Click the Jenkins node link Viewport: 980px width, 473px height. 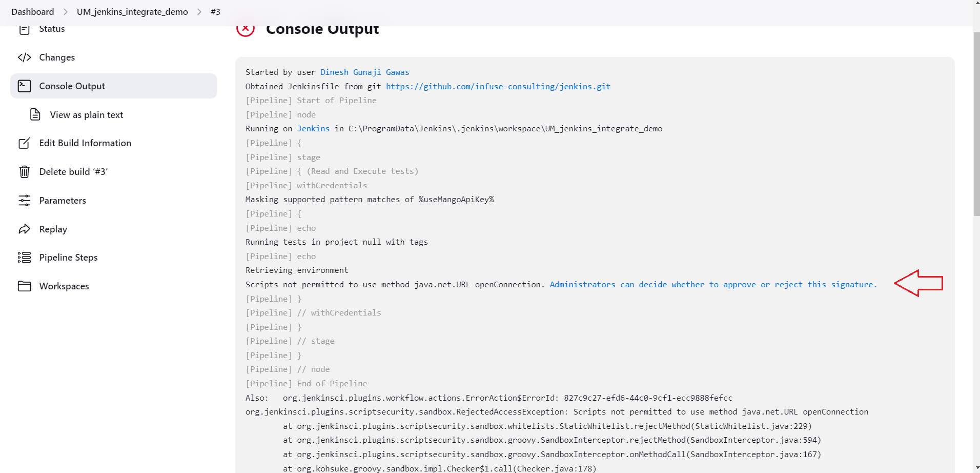(x=313, y=129)
